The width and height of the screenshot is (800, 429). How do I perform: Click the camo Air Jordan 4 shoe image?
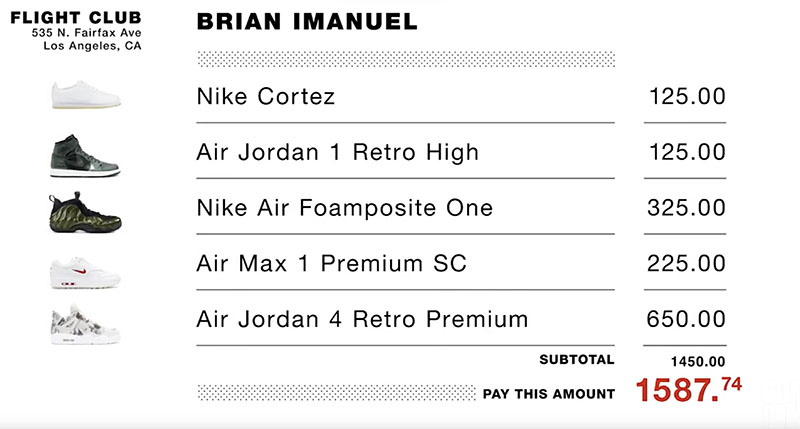(x=86, y=324)
